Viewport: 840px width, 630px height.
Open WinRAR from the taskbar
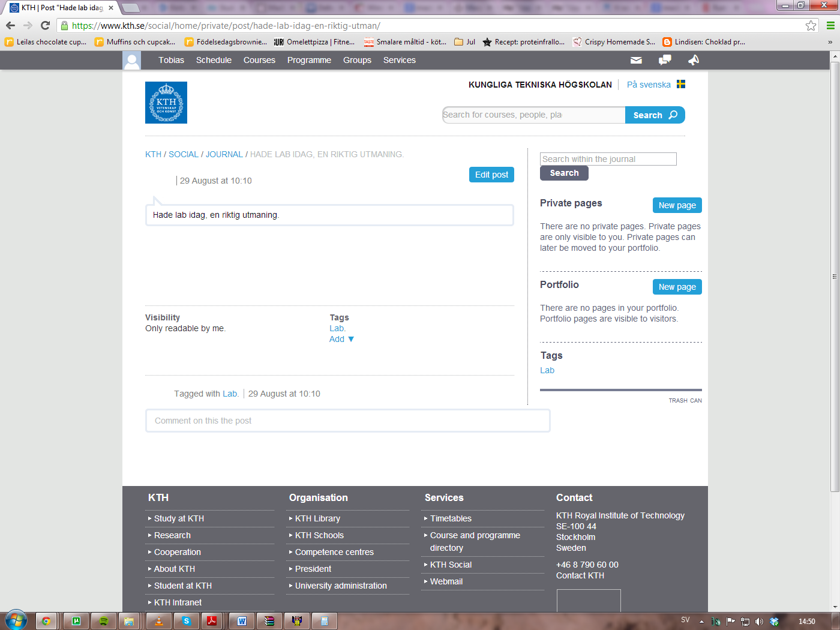point(269,621)
